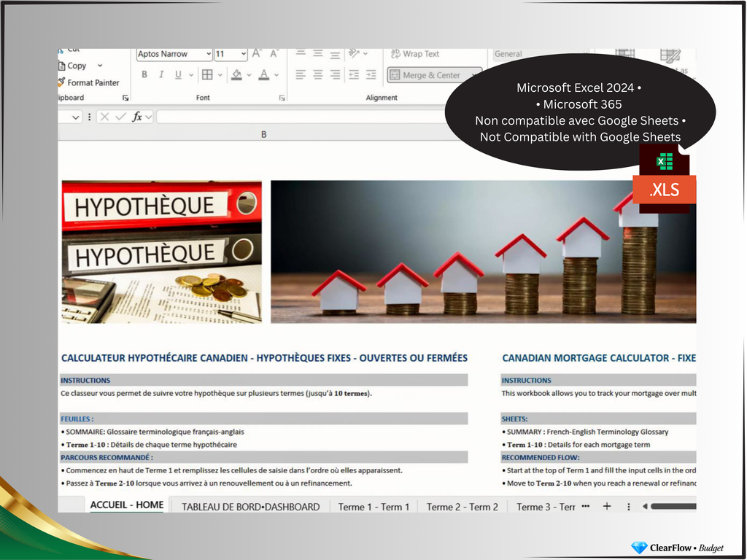Activate the Format Painter tool
This screenshot has height=560, width=747.
[x=88, y=82]
